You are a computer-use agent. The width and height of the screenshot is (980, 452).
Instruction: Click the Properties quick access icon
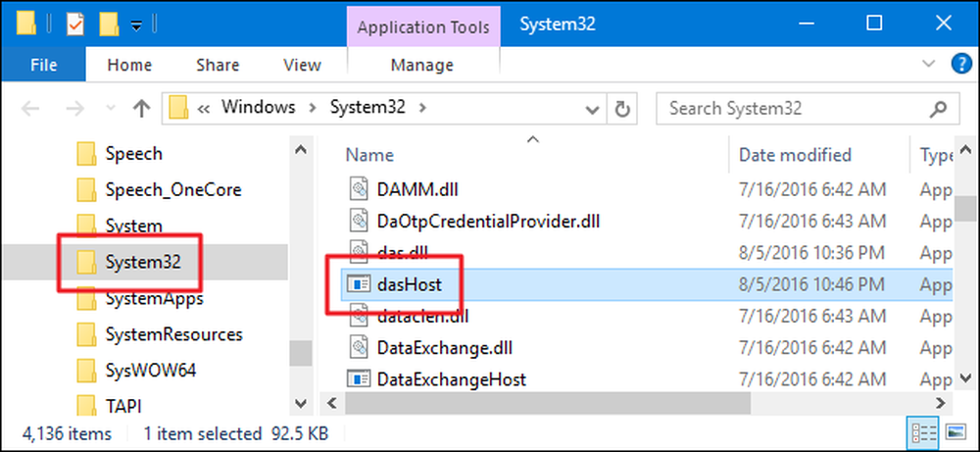pos(75,25)
